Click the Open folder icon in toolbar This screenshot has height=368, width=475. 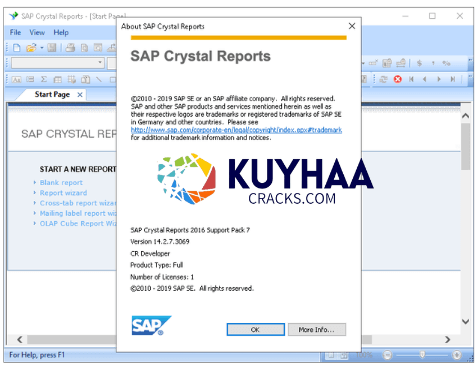pyautogui.click(x=31, y=48)
